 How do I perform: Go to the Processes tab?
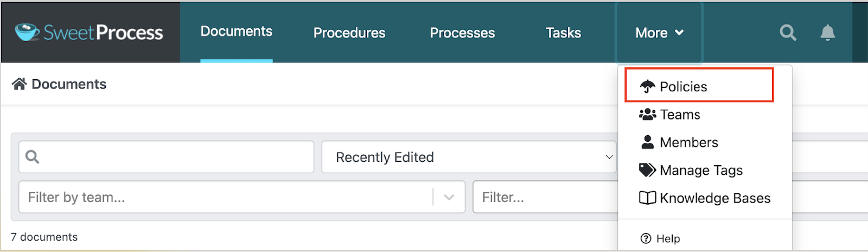point(462,33)
